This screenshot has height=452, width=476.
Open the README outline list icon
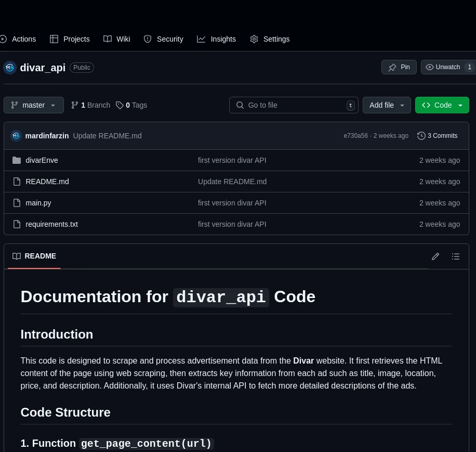click(455, 256)
